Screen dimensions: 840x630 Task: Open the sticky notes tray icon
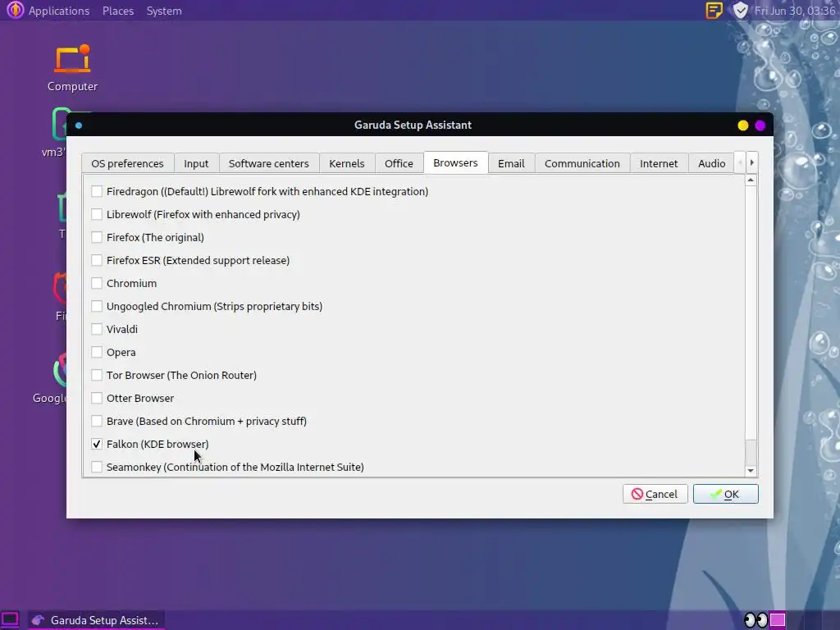[x=714, y=10]
